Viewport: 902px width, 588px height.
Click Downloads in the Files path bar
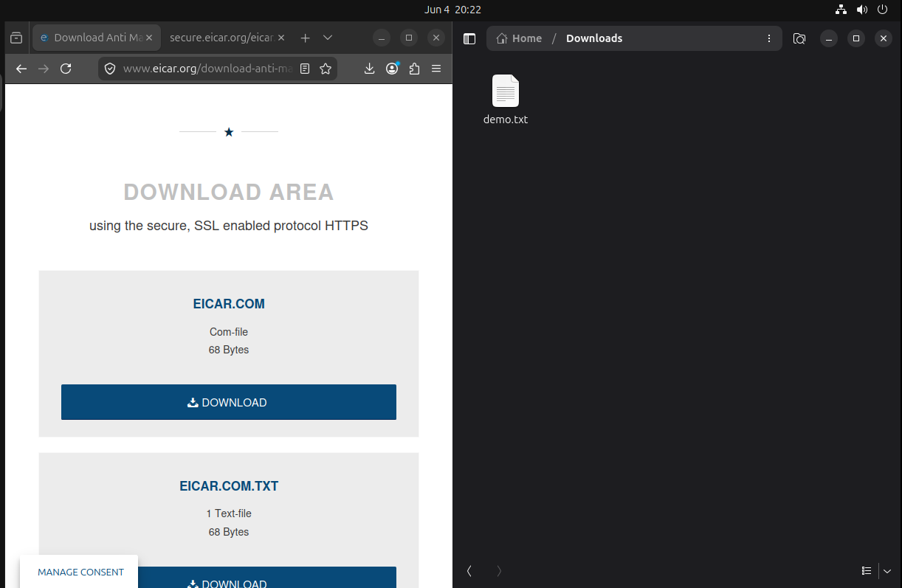tap(594, 38)
